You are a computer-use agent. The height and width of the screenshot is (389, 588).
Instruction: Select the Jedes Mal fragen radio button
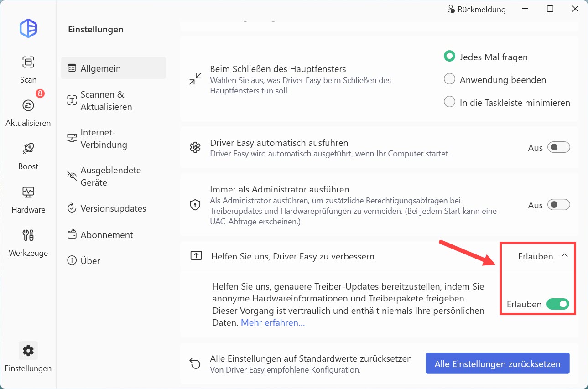tap(450, 57)
